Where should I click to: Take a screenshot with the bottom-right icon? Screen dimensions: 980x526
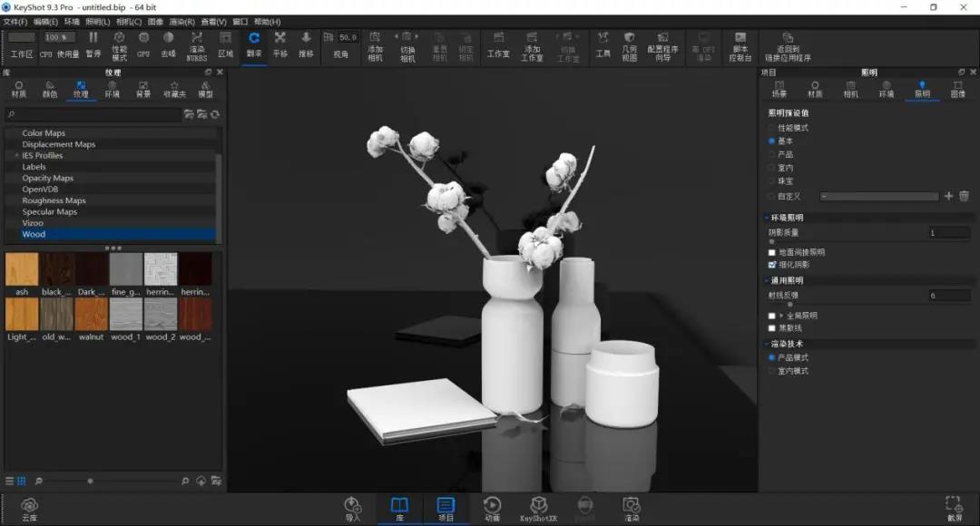pos(954,509)
